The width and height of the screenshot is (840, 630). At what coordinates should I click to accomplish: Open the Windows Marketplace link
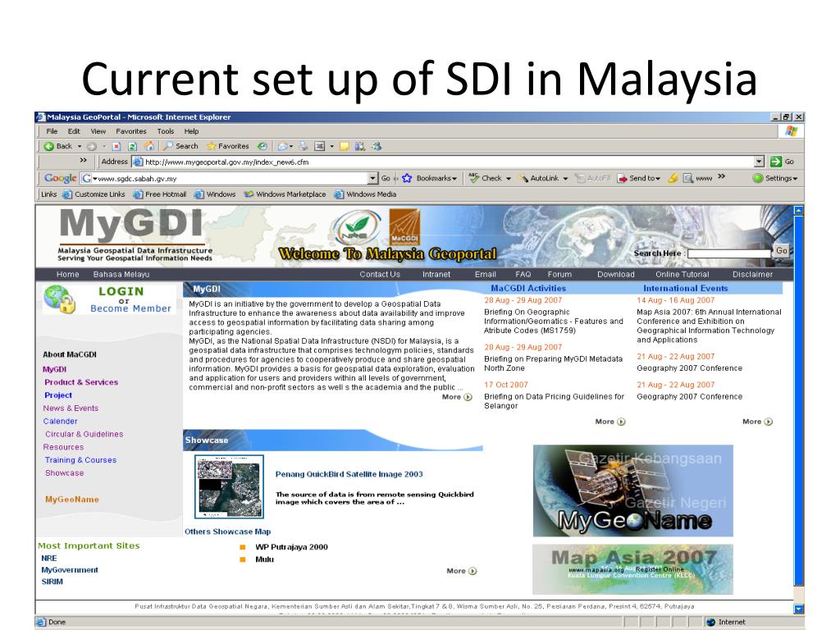click(x=285, y=194)
